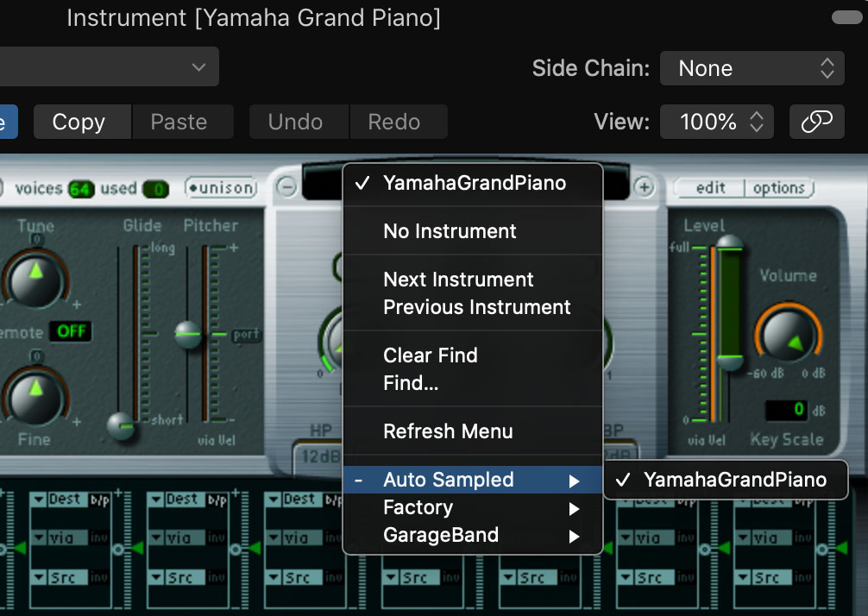This screenshot has width=868, height=616.
Task: Click the port label by Pitcher slider
Action: pyautogui.click(x=247, y=335)
